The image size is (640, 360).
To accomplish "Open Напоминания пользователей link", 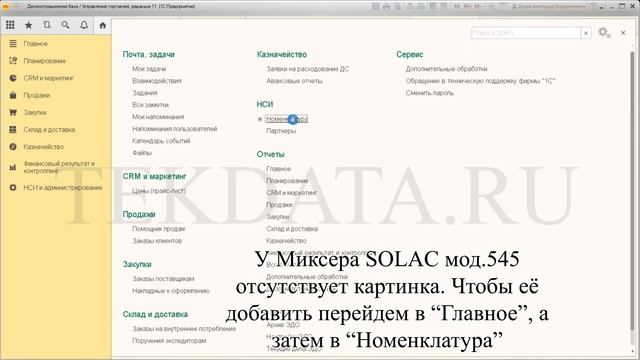I will (x=175, y=129).
